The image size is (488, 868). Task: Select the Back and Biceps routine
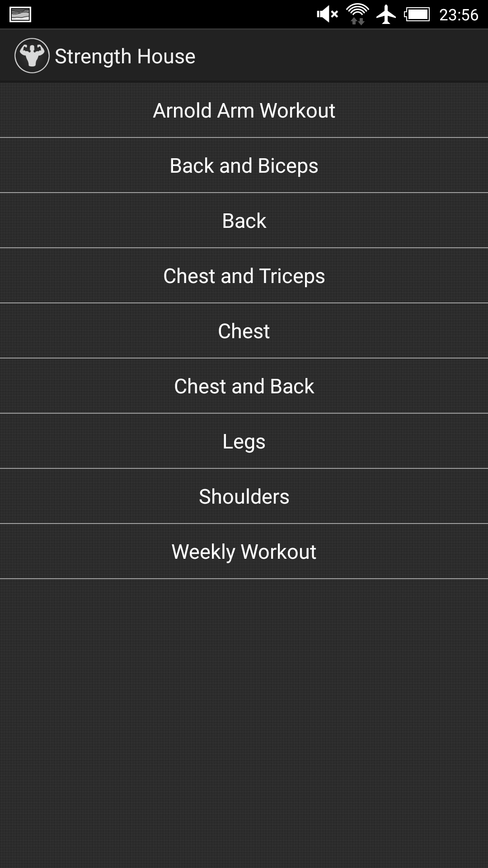click(x=244, y=165)
